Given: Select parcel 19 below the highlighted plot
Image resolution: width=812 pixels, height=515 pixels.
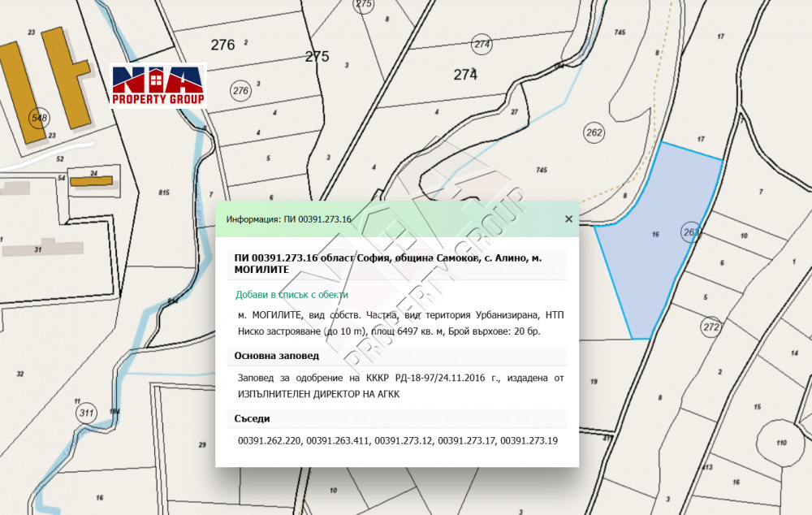Looking at the screenshot, I should coord(594,381).
